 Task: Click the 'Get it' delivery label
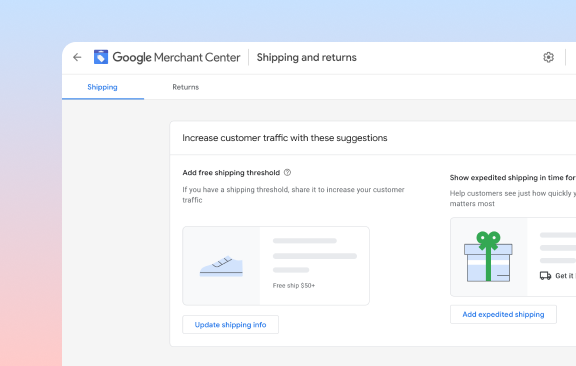pos(564,276)
